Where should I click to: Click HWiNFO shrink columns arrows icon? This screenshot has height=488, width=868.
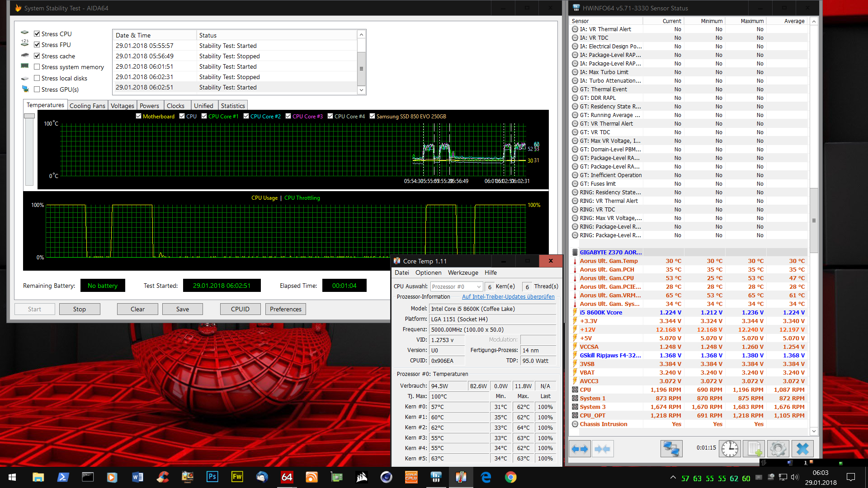pyautogui.click(x=603, y=449)
